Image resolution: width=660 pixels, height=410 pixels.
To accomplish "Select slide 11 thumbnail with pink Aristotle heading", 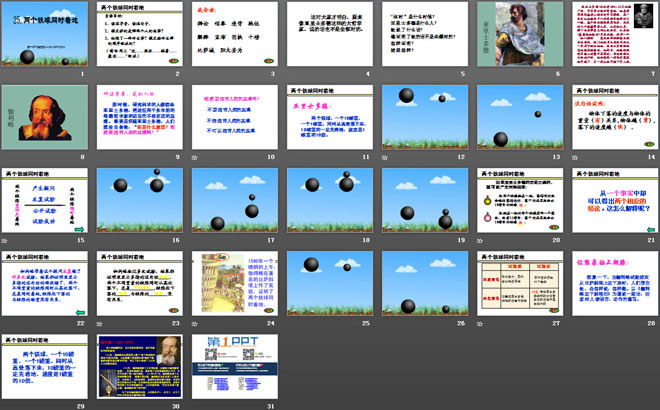I will click(x=330, y=117).
